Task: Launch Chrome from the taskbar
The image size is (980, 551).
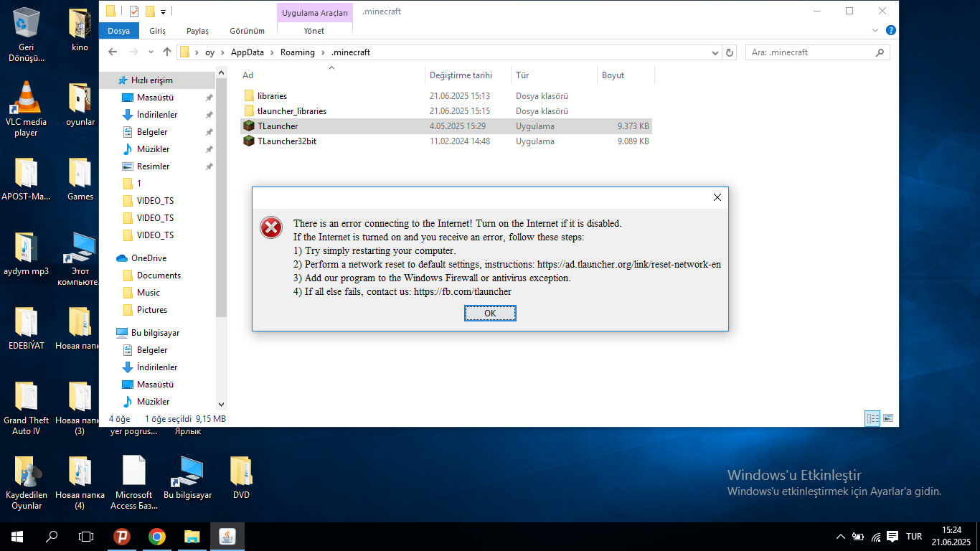Action: click(x=157, y=537)
